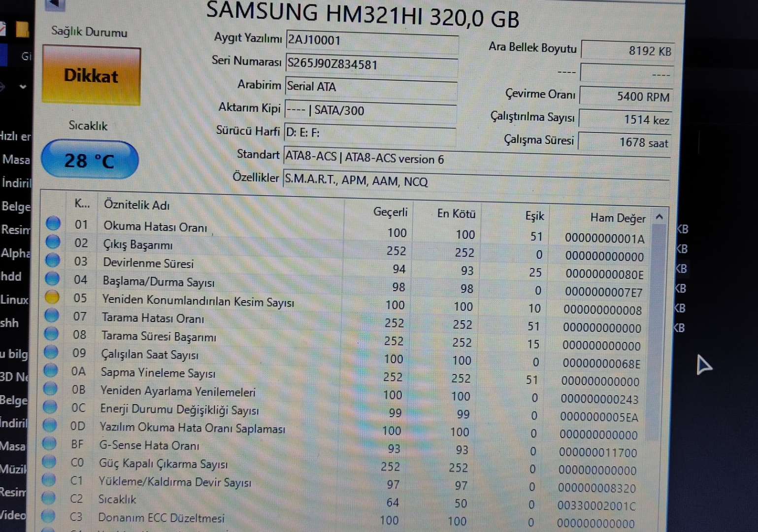Click the Öznitelik Adı column header

click(x=137, y=205)
